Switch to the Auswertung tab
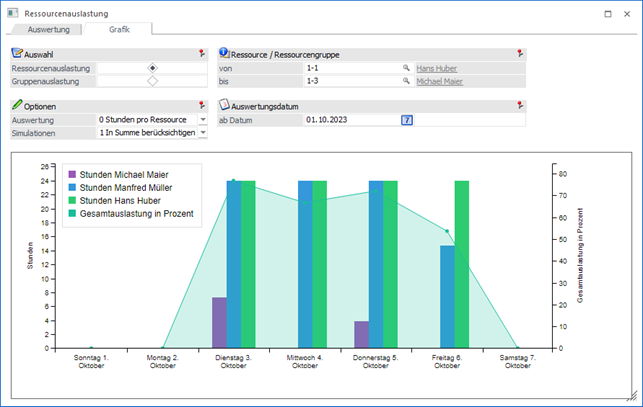The width and height of the screenshot is (643, 407). click(x=49, y=31)
